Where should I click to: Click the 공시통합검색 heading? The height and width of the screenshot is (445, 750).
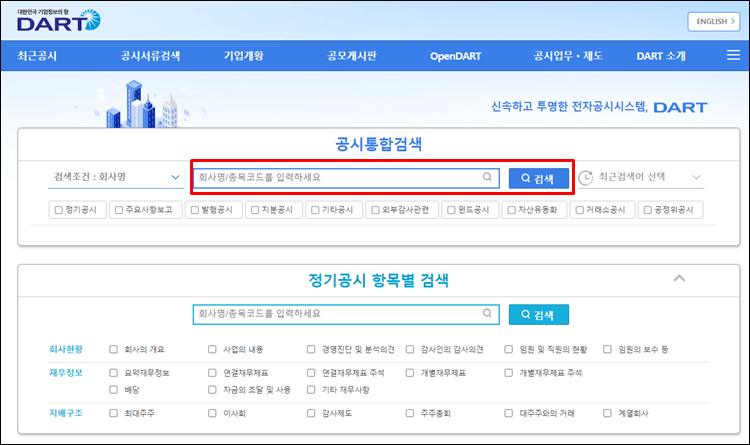click(378, 144)
